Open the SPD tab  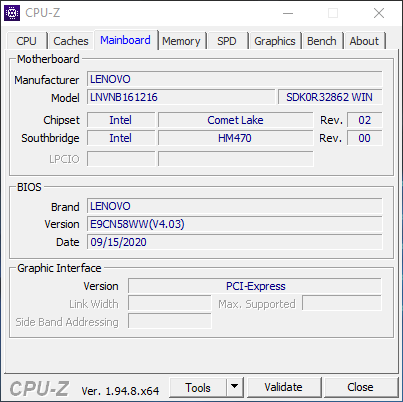tap(227, 41)
